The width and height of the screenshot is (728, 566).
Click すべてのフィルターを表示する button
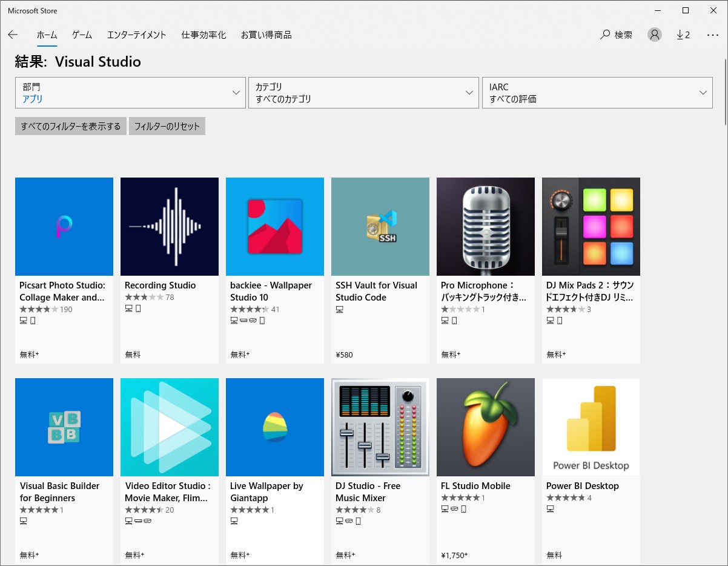click(70, 126)
